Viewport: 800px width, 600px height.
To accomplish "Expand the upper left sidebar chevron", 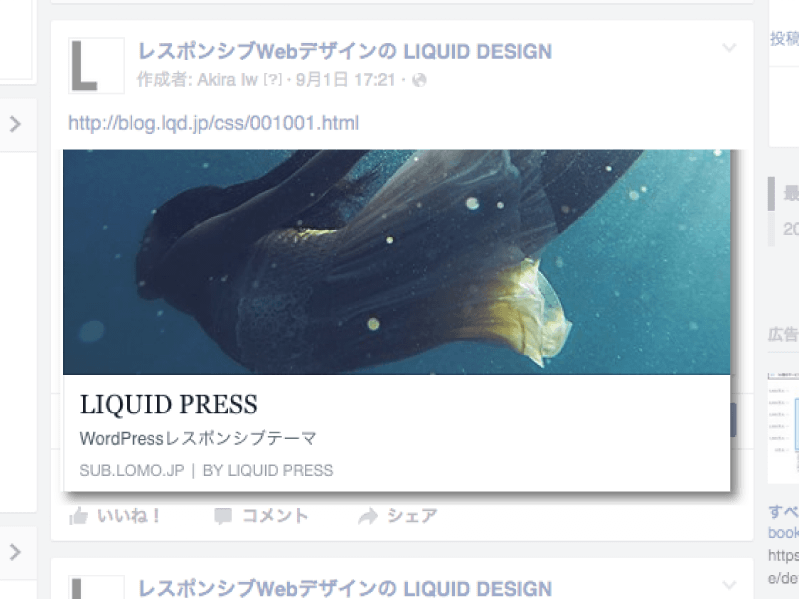I will tap(15, 124).
